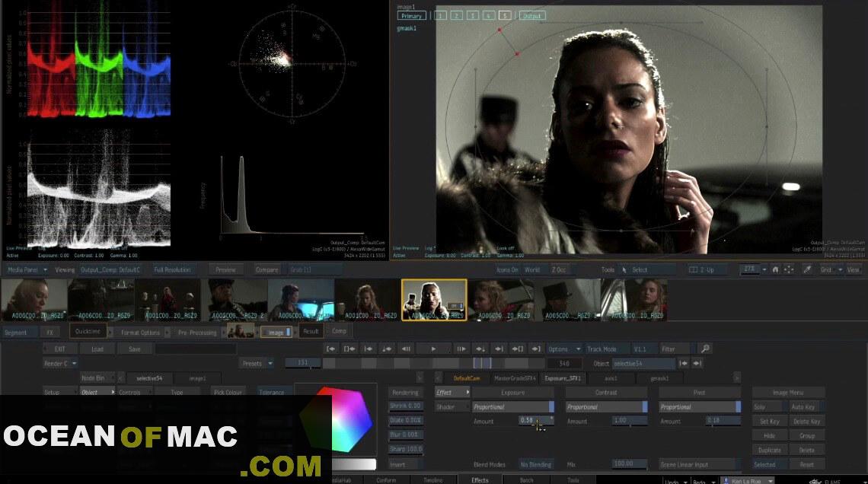Click the Reset button

806,465
